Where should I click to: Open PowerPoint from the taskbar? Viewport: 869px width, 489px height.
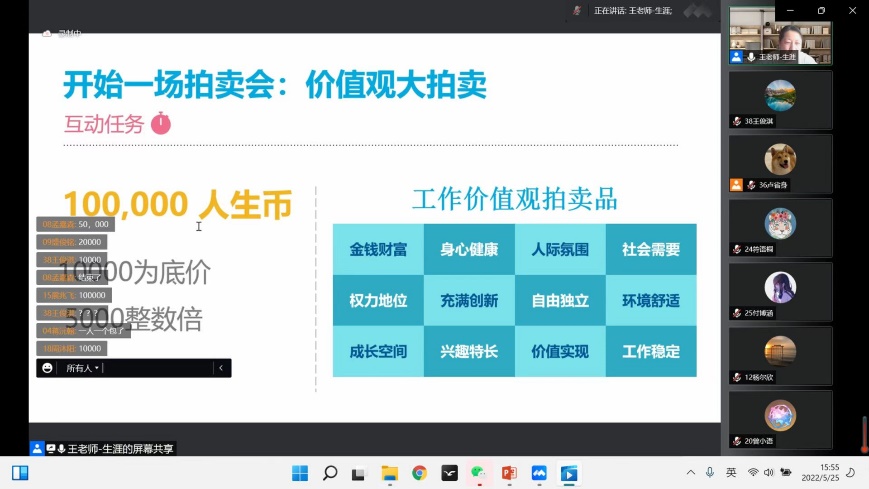pos(509,473)
